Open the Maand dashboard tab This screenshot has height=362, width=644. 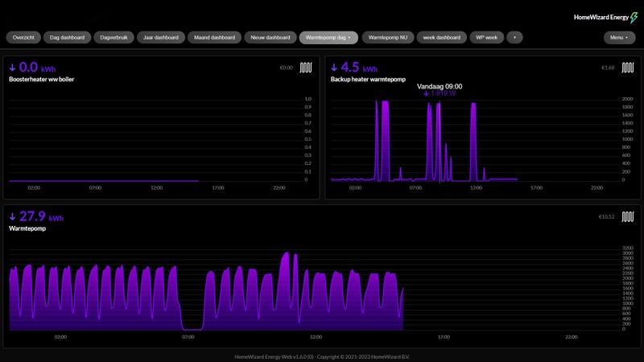point(215,37)
